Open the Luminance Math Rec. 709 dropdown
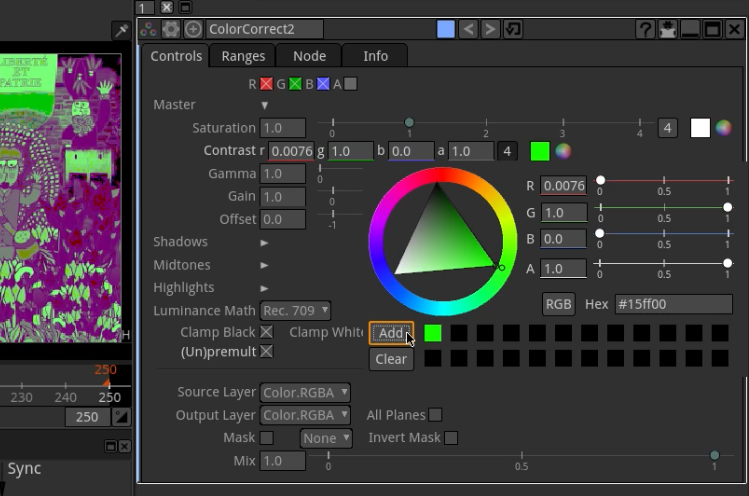The image size is (749, 496). (x=295, y=311)
